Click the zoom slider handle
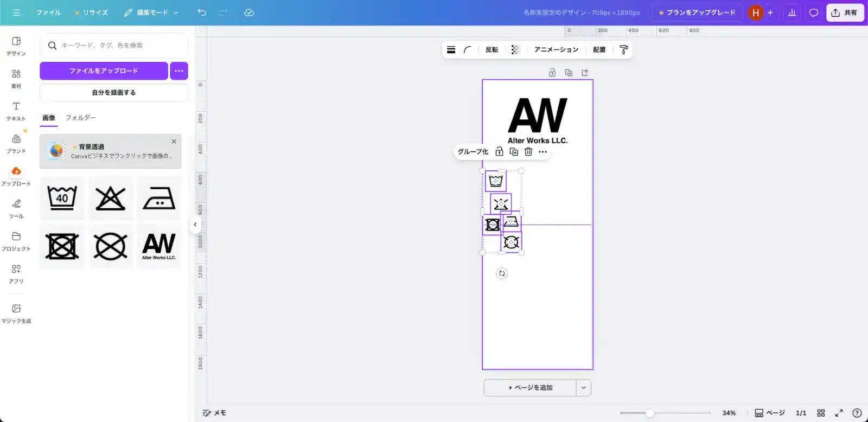 point(650,413)
